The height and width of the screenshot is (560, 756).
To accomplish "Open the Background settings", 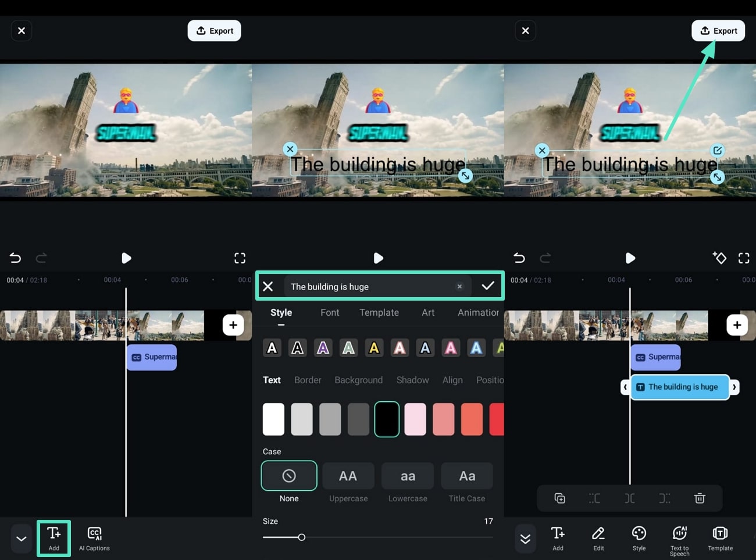I will [359, 380].
